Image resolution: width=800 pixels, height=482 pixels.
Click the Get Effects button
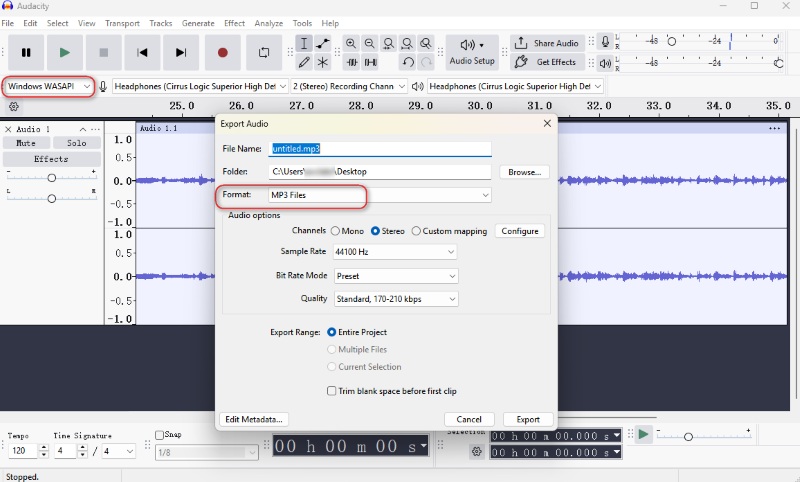pos(547,62)
